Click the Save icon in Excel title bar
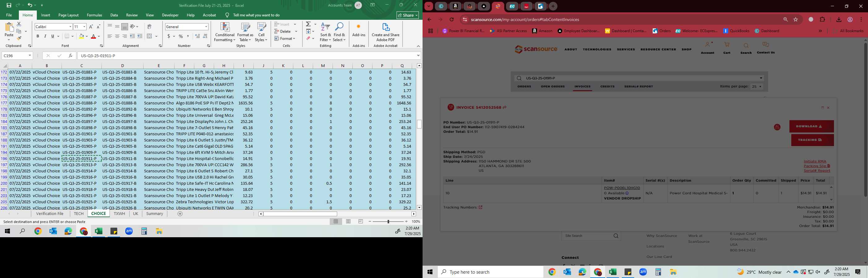The width and height of the screenshot is (868, 278). [9, 5]
